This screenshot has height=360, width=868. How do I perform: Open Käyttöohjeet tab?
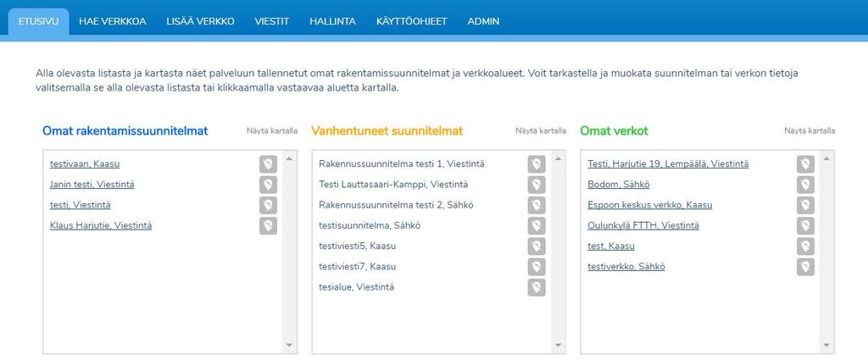click(x=412, y=21)
